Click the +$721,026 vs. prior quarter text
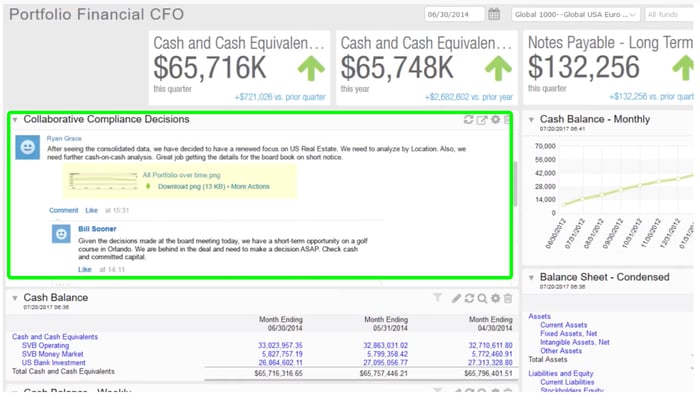The height and width of the screenshot is (397, 700). (280, 97)
